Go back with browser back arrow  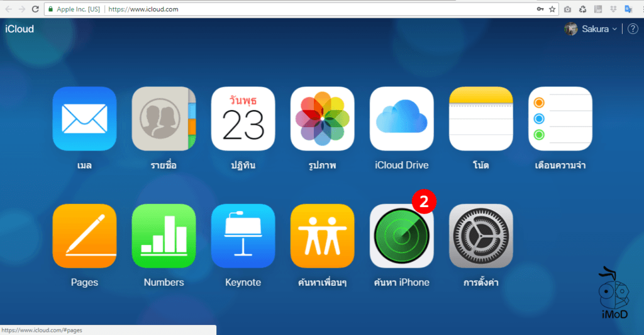click(x=8, y=9)
